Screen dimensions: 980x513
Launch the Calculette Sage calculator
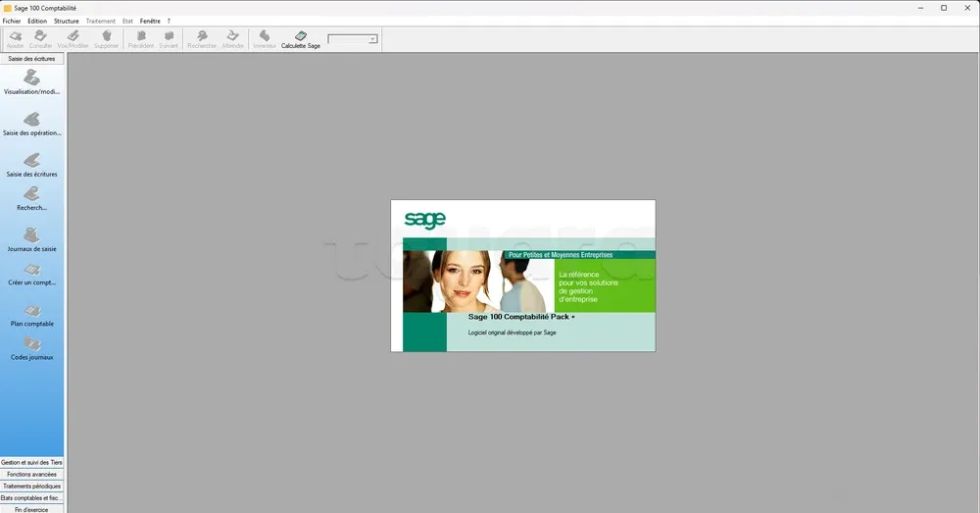(x=301, y=39)
